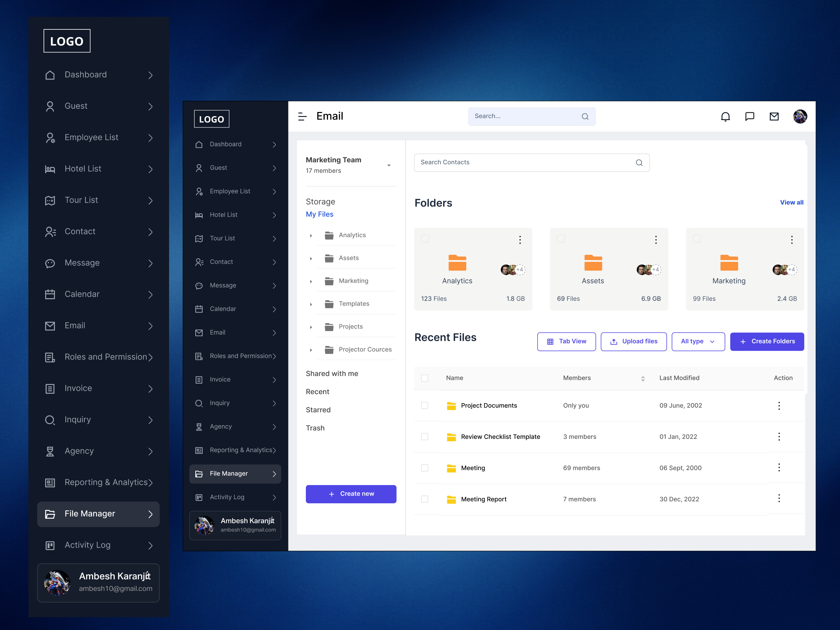The image size is (840, 630).
Task: Click the orange Assets folder icon in card
Action: (x=593, y=262)
